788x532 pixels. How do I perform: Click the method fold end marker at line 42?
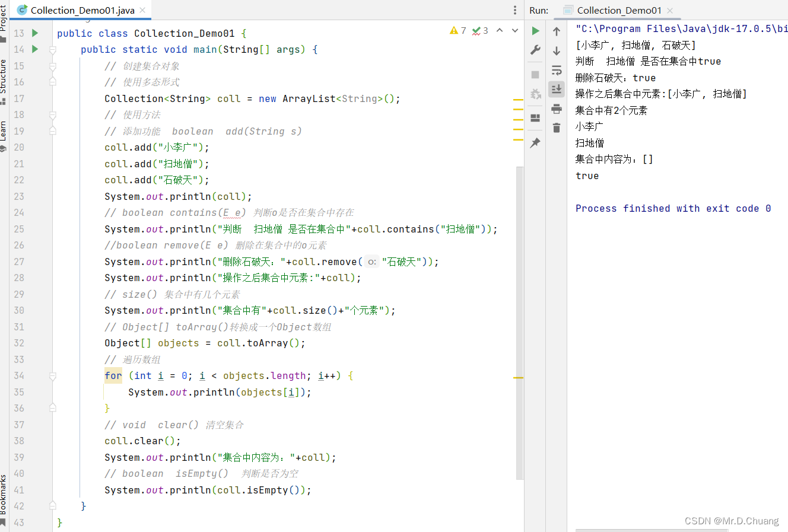click(53, 506)
